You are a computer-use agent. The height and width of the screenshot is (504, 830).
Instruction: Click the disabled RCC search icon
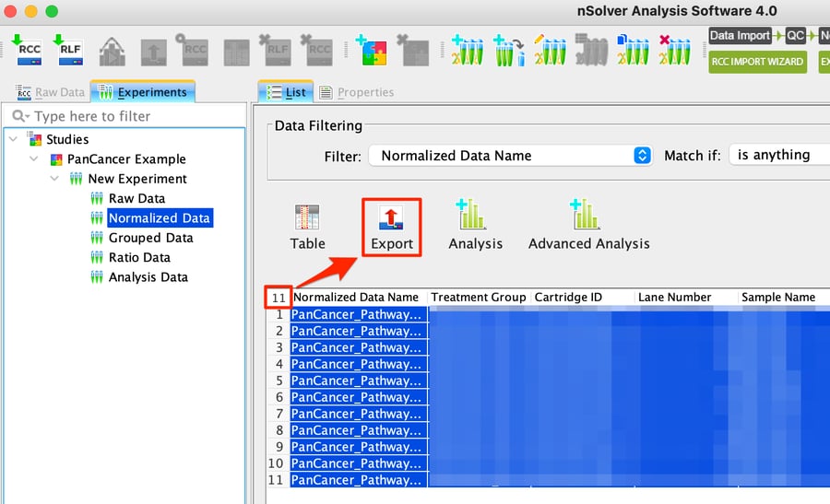[x=194, y=50]
